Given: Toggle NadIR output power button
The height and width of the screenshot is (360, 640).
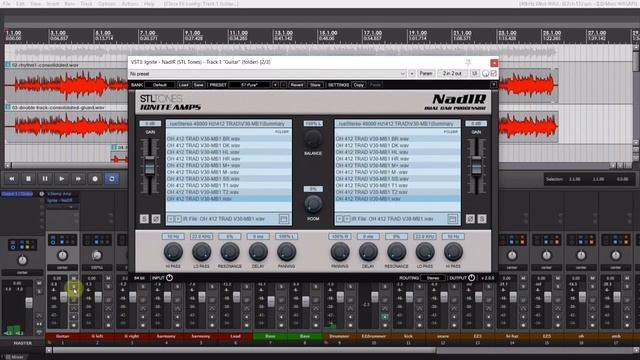Looking at the screenshot, I should coord(471,278).
